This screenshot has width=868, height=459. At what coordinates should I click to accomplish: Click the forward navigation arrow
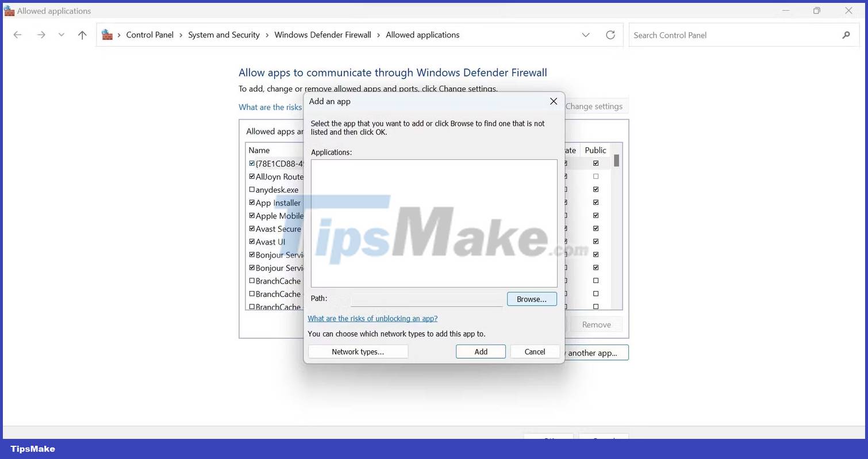tap(41, 35)
